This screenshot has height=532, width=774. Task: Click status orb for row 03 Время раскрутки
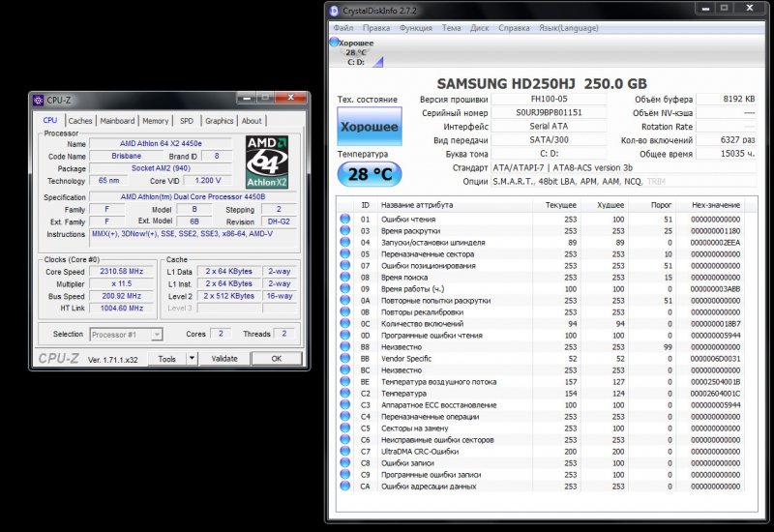[345, 230]
